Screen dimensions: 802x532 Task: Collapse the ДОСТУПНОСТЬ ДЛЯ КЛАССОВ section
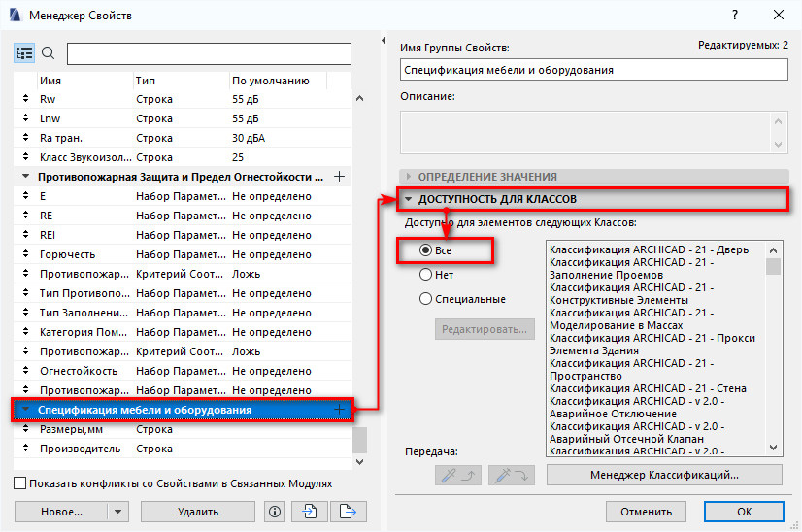click(497, 199)
